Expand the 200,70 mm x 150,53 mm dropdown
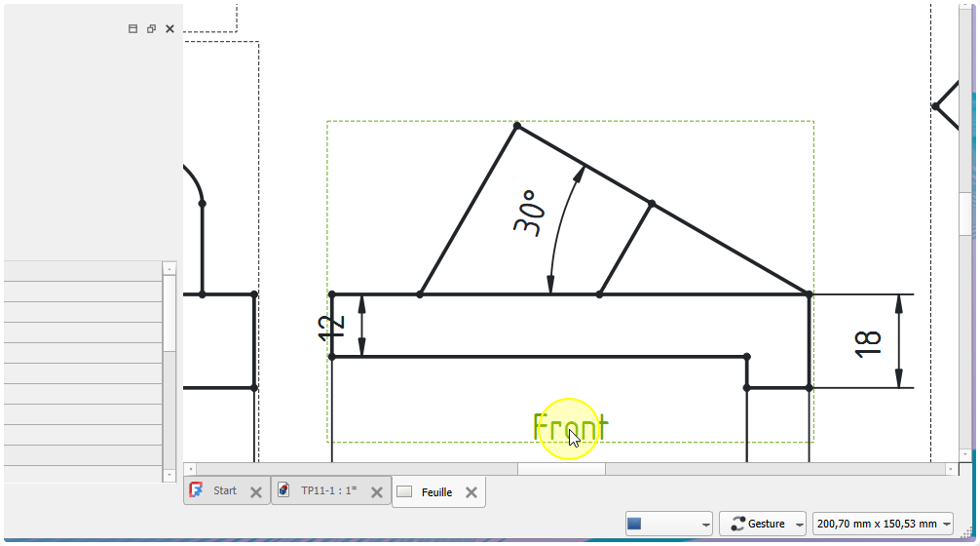 (884, 524)
